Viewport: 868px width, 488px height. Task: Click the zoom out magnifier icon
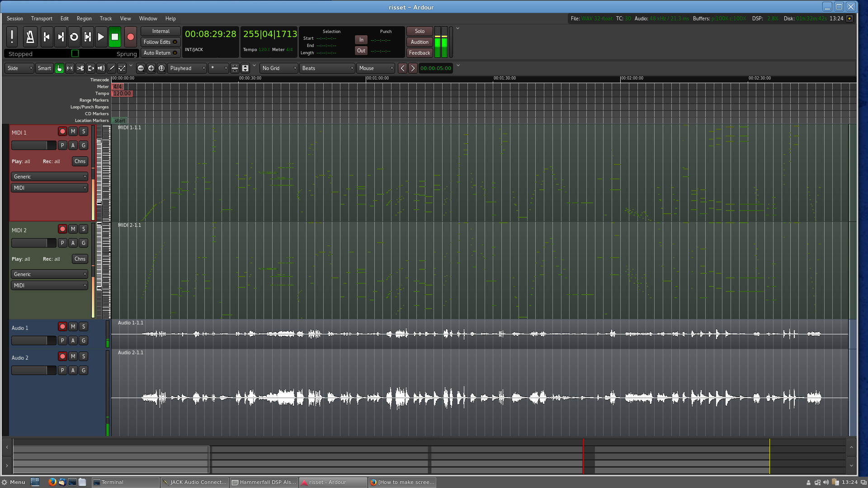point(141,68)
